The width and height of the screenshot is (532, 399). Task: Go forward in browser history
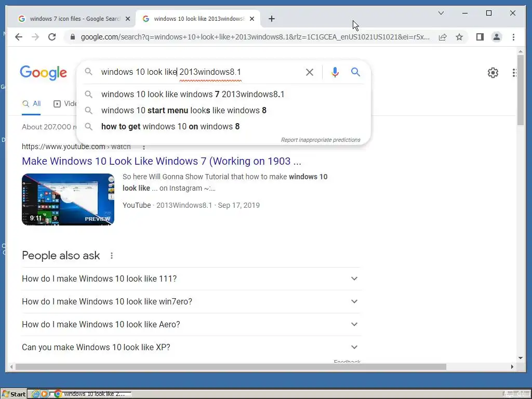35,37
